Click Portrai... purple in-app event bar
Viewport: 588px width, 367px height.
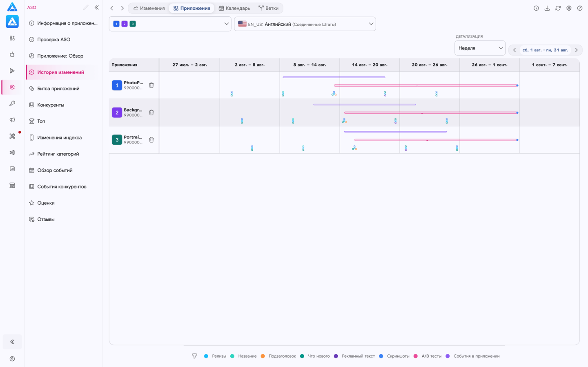pos(395,132)
